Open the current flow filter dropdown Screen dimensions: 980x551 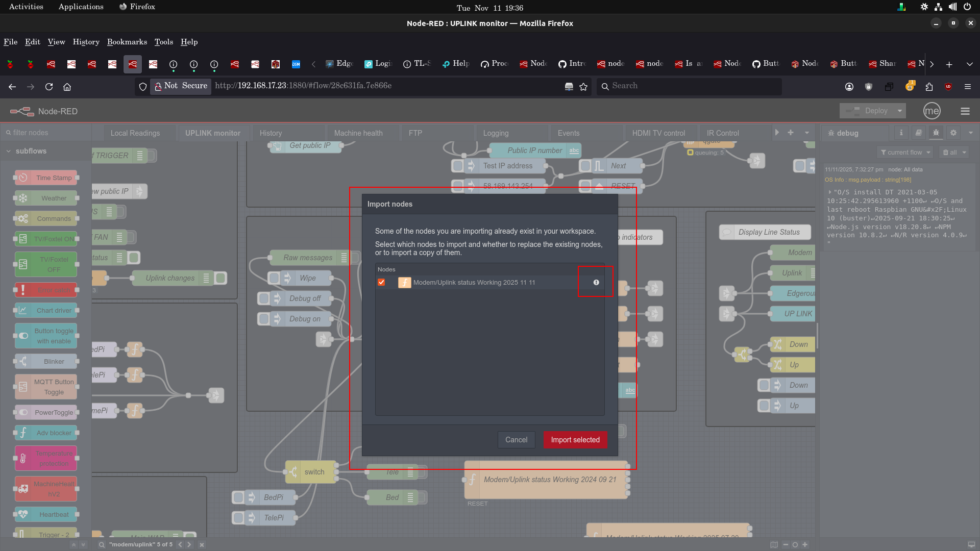pos(905,153)
